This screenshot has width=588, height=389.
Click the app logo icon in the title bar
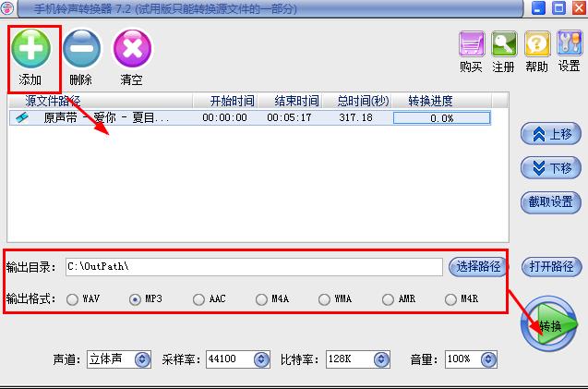click(6, 8)
